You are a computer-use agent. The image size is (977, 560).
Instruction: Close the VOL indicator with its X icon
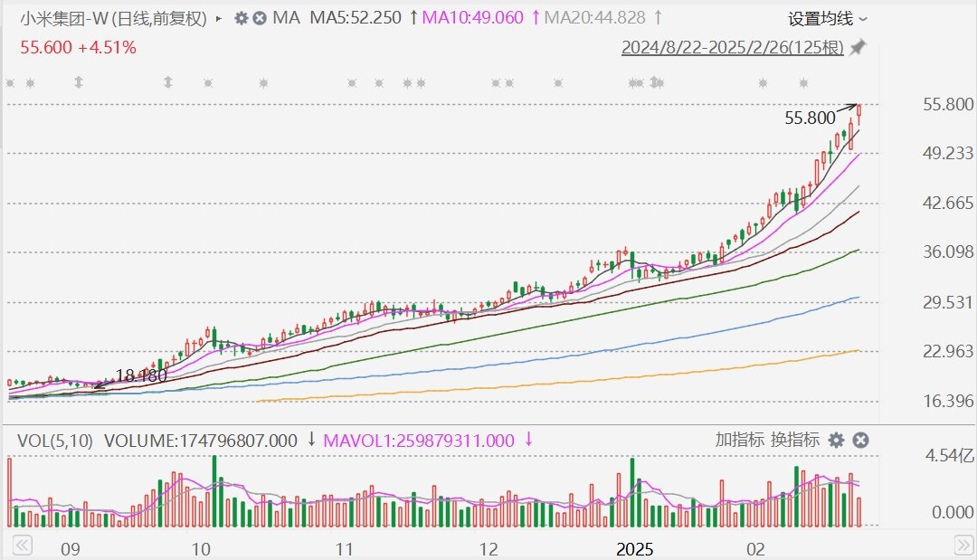point(861,441)
